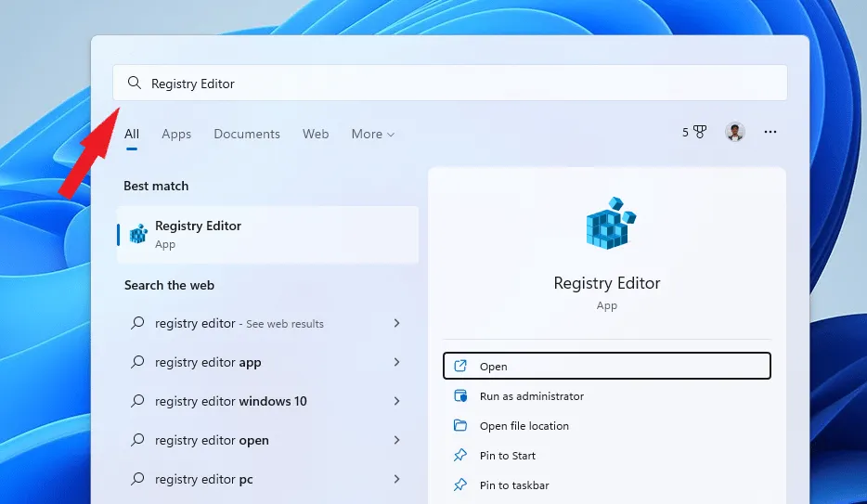This screenshot has height=504, width=867.
Task: Switch to the Documents tab
Action: click(x=247, y=134)
